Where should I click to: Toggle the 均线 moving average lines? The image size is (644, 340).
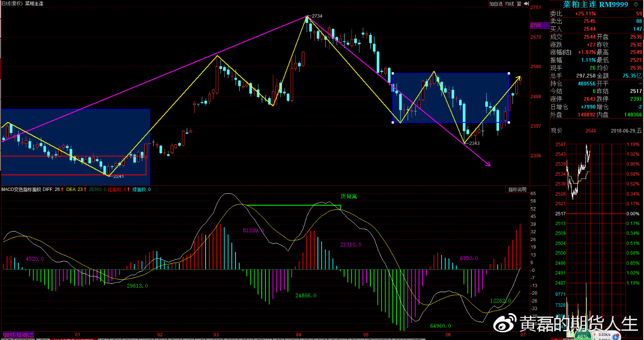(509, 4)
